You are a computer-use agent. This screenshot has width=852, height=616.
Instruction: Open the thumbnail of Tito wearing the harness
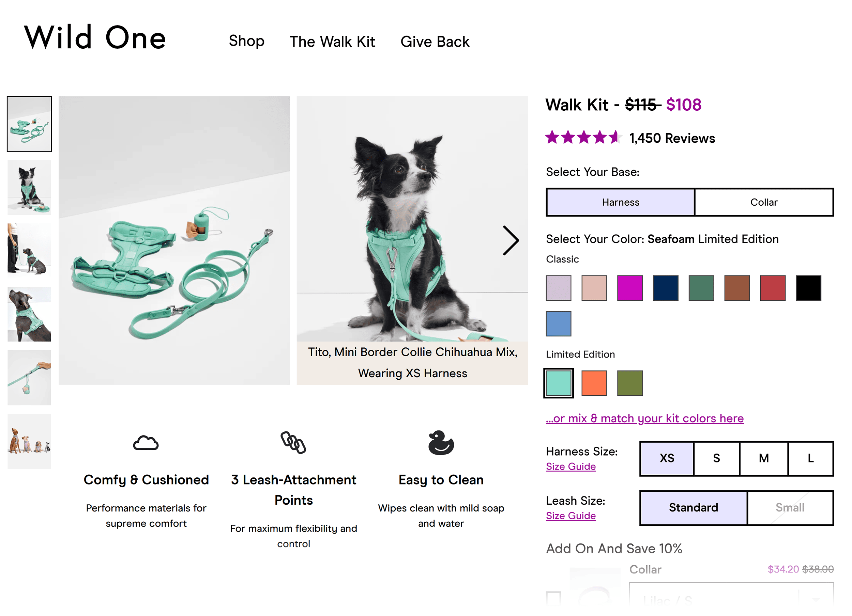click(29, 187)
